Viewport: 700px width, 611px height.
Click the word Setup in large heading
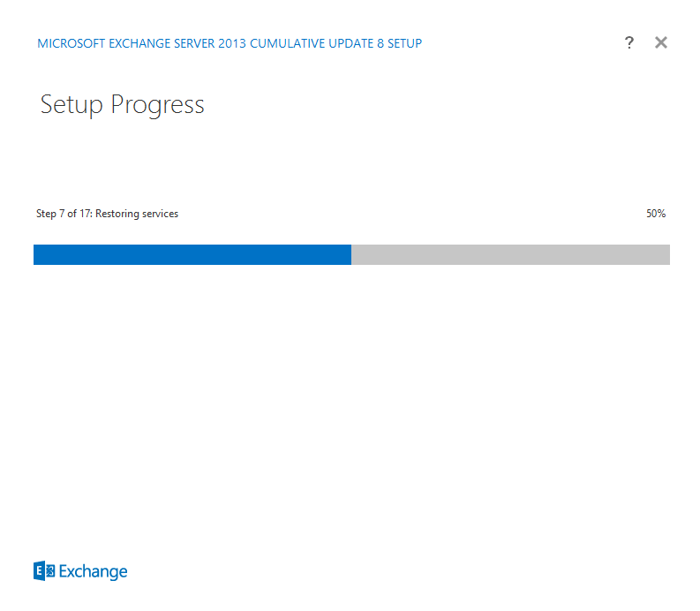[72, 105]
